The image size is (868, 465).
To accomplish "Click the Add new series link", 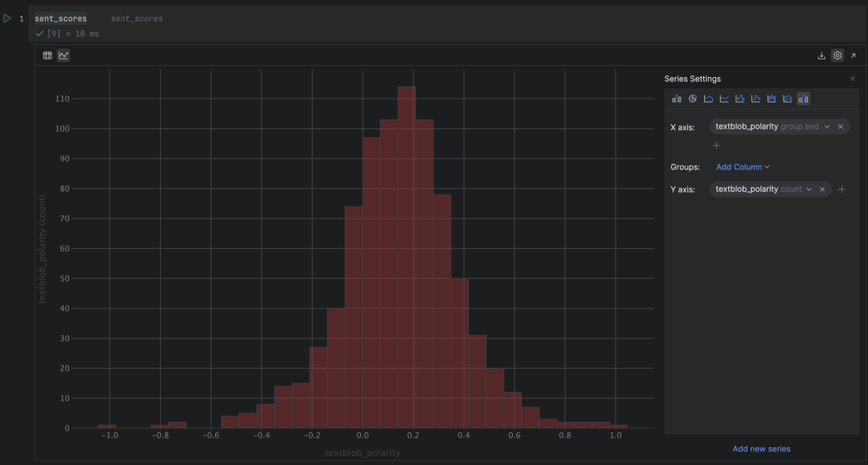I will (761, 449).
